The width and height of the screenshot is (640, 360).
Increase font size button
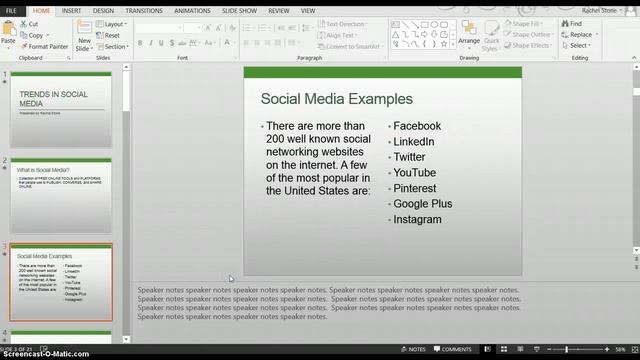pos(208,28)
